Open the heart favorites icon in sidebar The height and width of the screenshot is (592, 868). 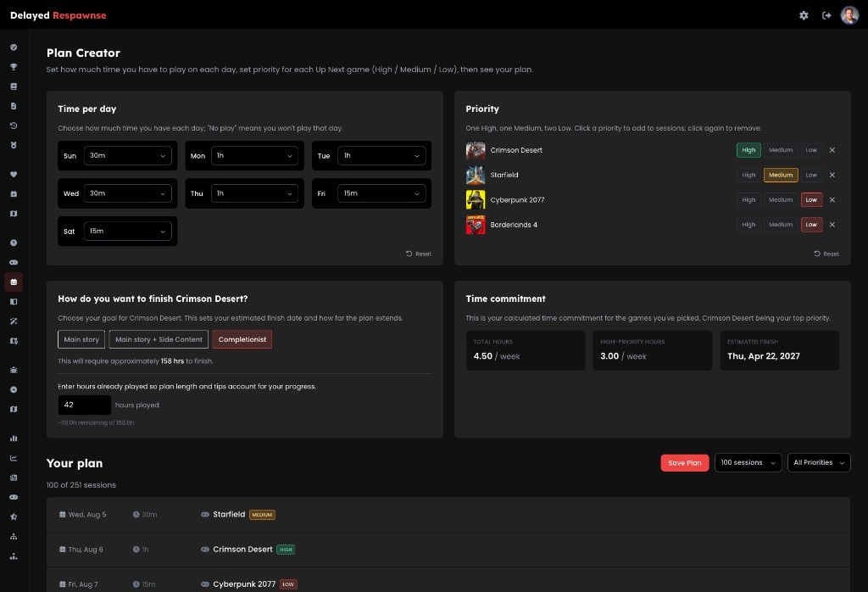[14, 175]
